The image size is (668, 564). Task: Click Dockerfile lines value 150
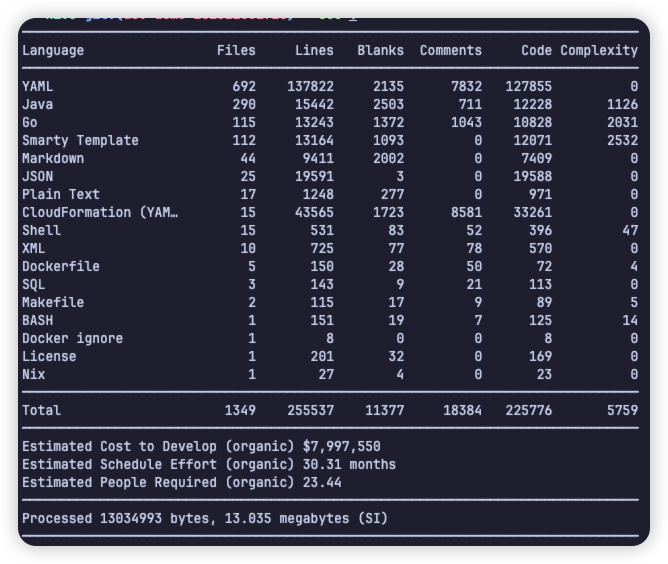(322, 266)
